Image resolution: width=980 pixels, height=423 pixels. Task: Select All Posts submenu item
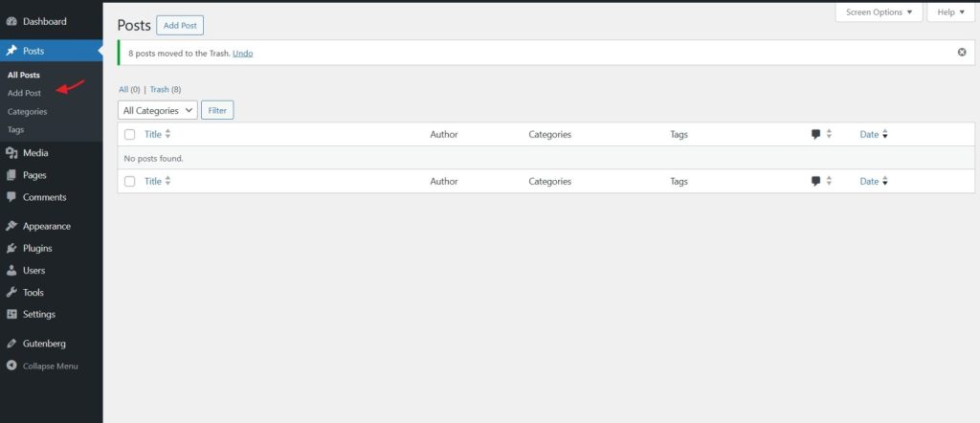click(x=24, y=75)
